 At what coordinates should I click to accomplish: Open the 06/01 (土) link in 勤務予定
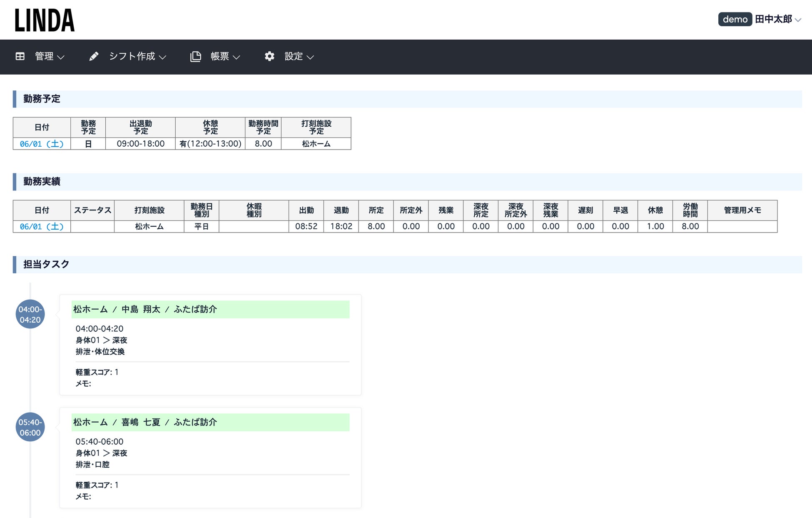tap(42, 144)
